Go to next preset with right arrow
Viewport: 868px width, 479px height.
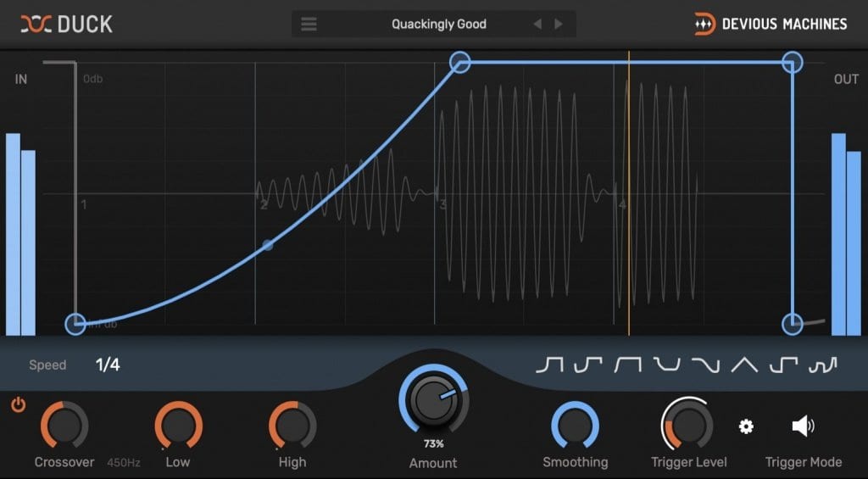click(x=559, y=24)
